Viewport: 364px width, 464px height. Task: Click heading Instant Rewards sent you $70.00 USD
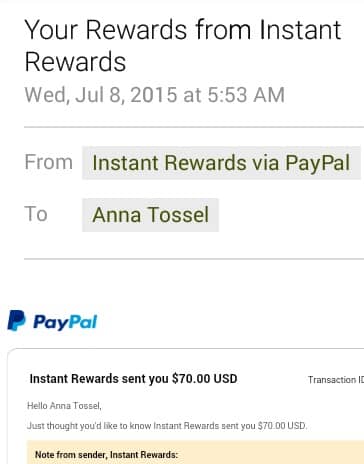pos(133,379)
